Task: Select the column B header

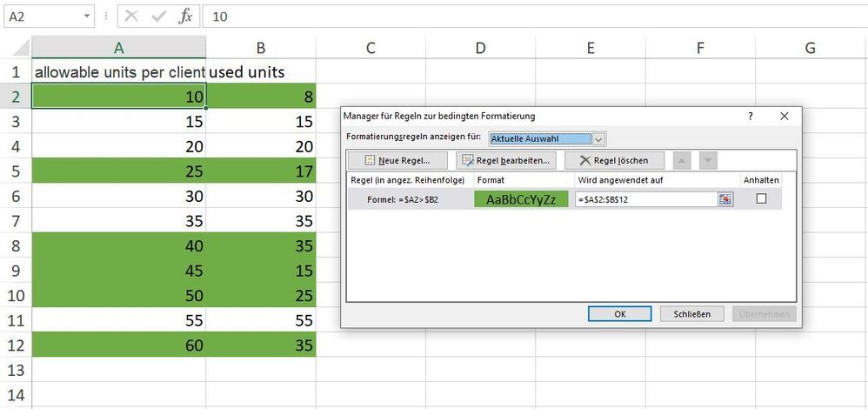Action: point(261,49)
